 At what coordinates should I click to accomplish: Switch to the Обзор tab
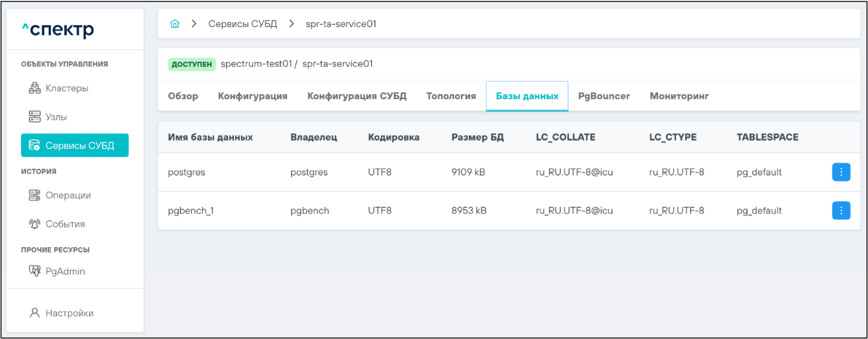click(183, 96)
